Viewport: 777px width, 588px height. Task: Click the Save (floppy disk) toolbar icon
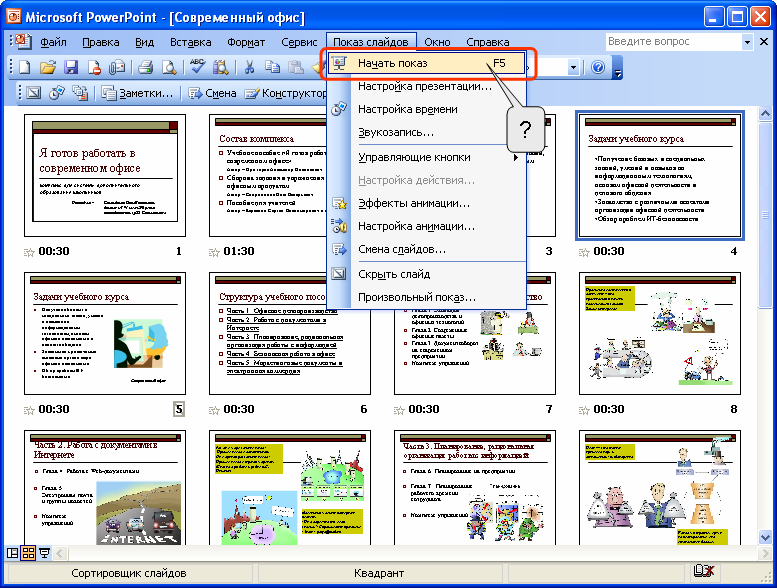[71, 67]
